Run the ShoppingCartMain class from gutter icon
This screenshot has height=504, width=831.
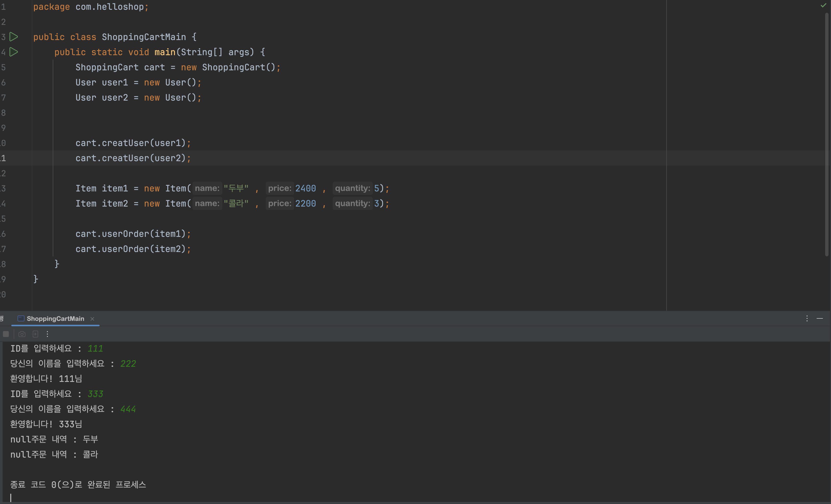(x=13, y=37)
